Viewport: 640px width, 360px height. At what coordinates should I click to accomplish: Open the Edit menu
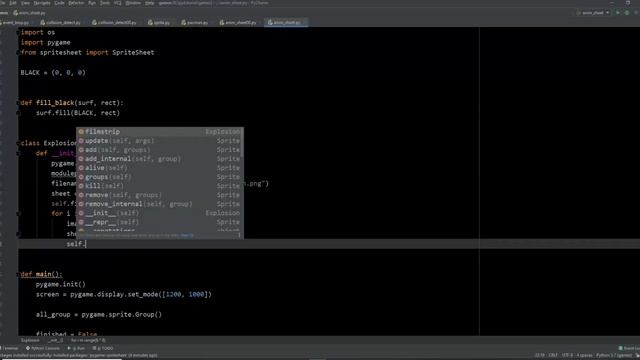[x=13, y=3]
